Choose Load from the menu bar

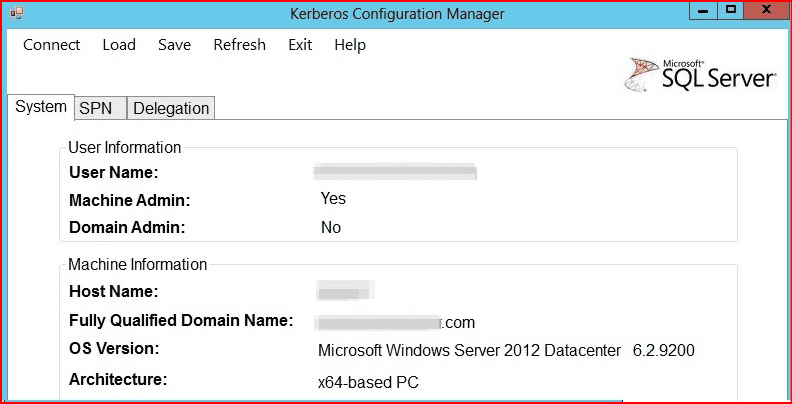click(x=119, y=45)
